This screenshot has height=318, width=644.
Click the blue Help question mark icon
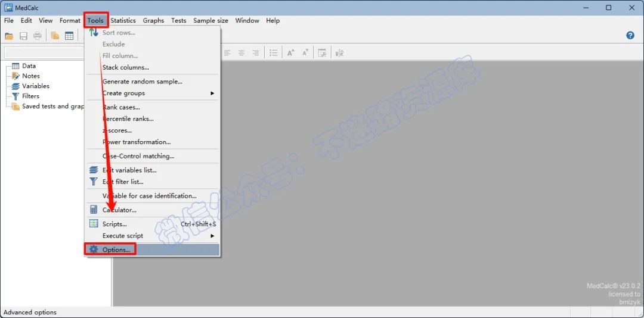point(630,36)
